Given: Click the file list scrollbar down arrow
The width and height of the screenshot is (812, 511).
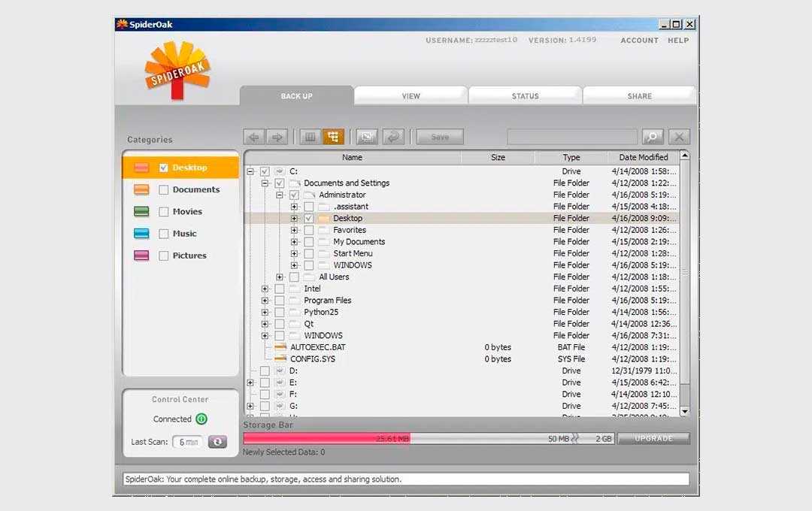Looking at the screenshot, I should pyautogui.click(x=685, y=411).
